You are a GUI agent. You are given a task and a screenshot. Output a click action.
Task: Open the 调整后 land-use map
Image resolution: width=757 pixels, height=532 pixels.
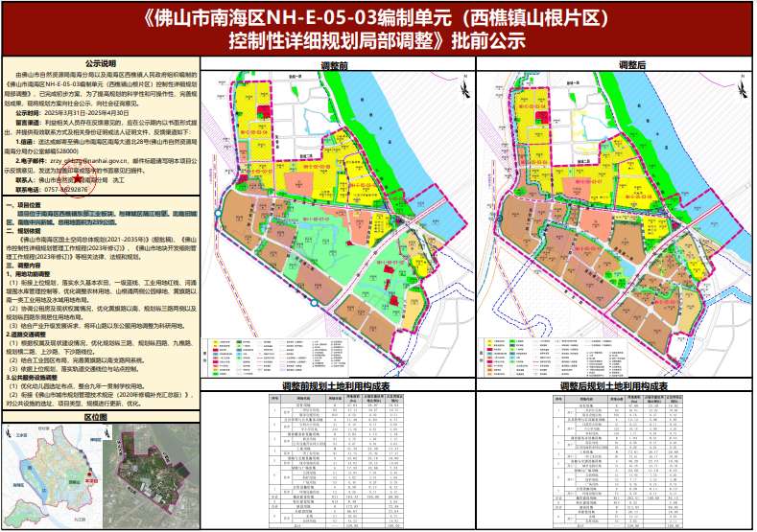614,224
